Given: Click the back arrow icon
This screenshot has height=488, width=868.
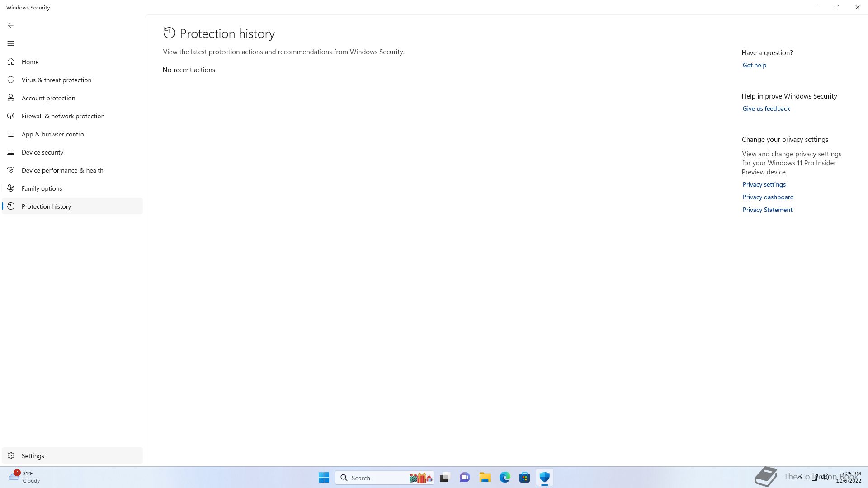Looking at the screenshot, I should [x=11, y=25].
